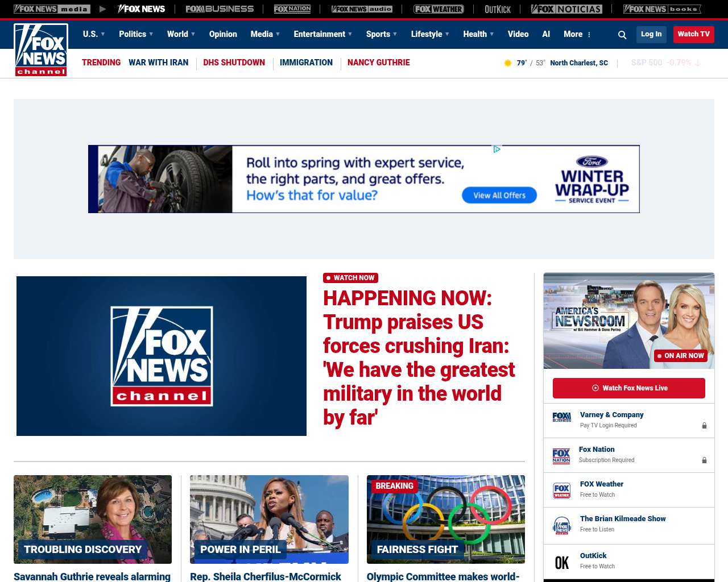Click the Fox News Audio logo
The width and height of the screenshot is (728, 582).
click(362, 9)
